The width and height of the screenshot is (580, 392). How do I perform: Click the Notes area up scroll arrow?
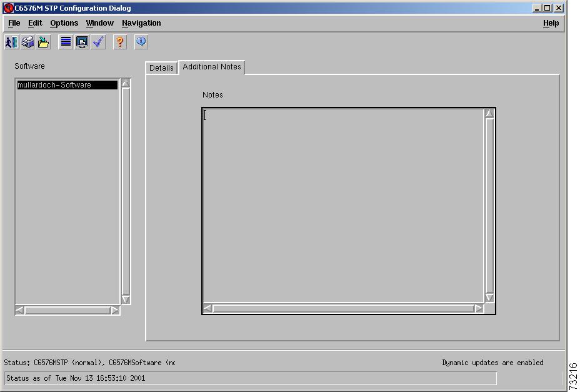[x=490, y=114]
